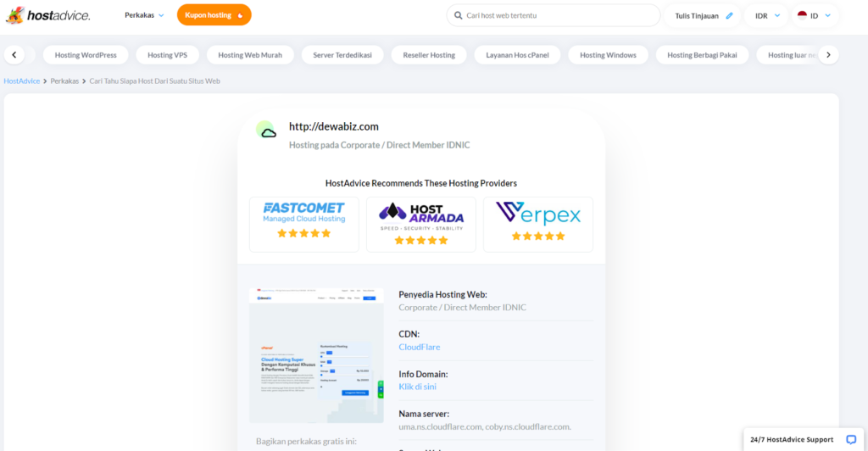868x451 pixels.
Task: Expand the Perkakas dropdown menu
Action: (x=144, y=15)
